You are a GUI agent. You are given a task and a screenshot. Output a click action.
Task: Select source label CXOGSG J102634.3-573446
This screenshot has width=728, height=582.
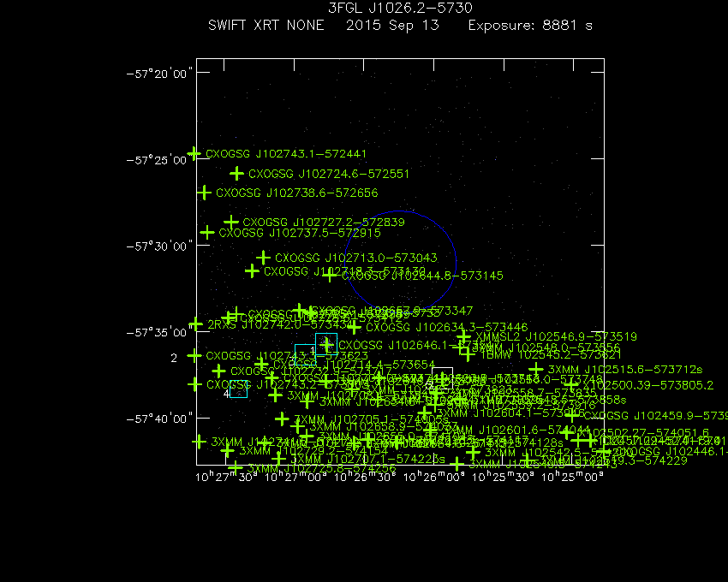pos(446,327)
